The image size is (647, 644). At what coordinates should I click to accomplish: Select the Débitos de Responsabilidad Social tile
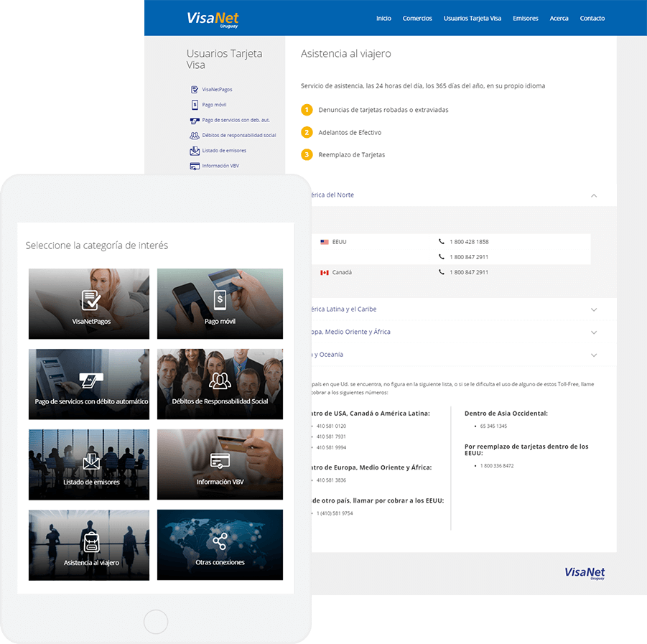tap(220, 383)
